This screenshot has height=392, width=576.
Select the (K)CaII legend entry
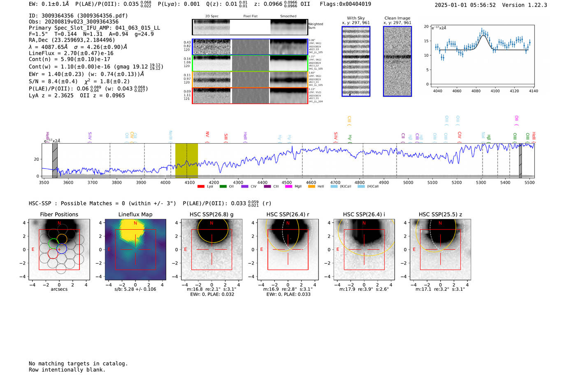click(341, 186)
